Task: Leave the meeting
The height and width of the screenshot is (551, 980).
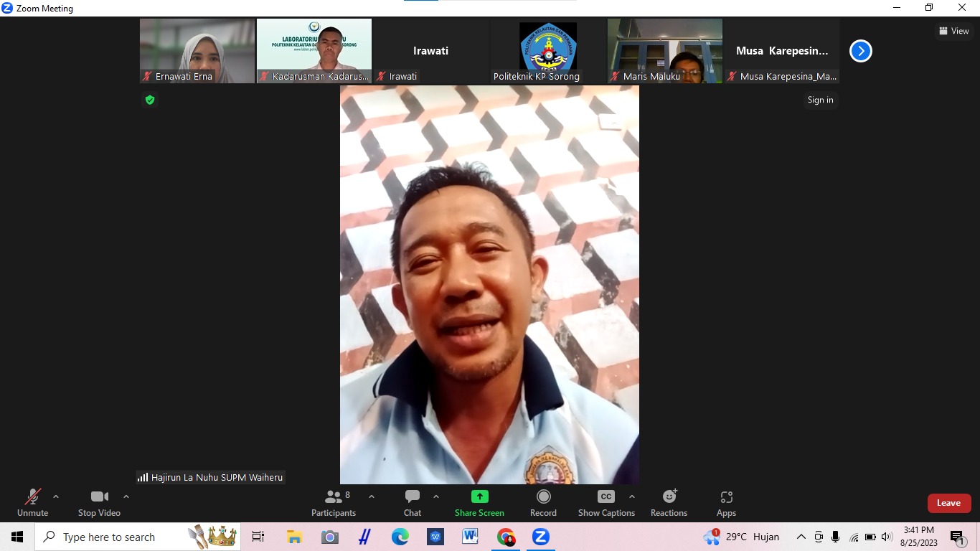Action: pos(948,503)
